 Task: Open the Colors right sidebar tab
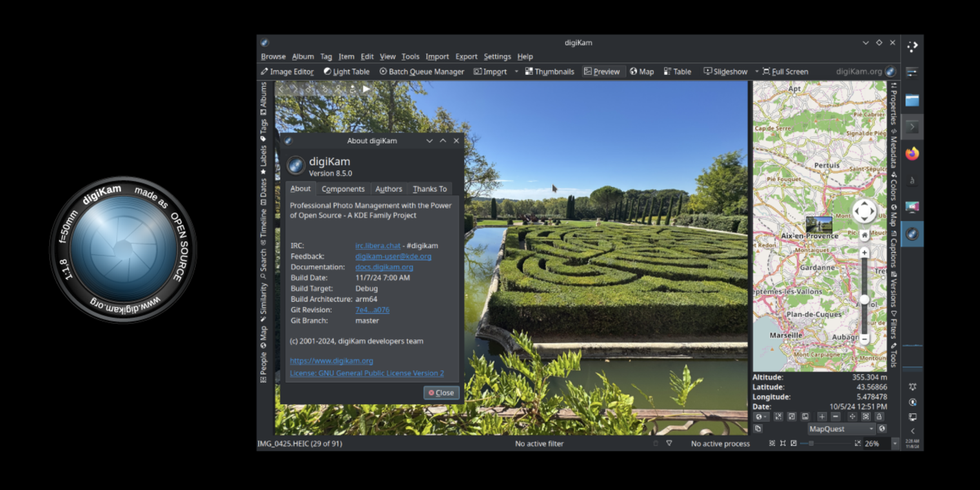tap(894, 187)
